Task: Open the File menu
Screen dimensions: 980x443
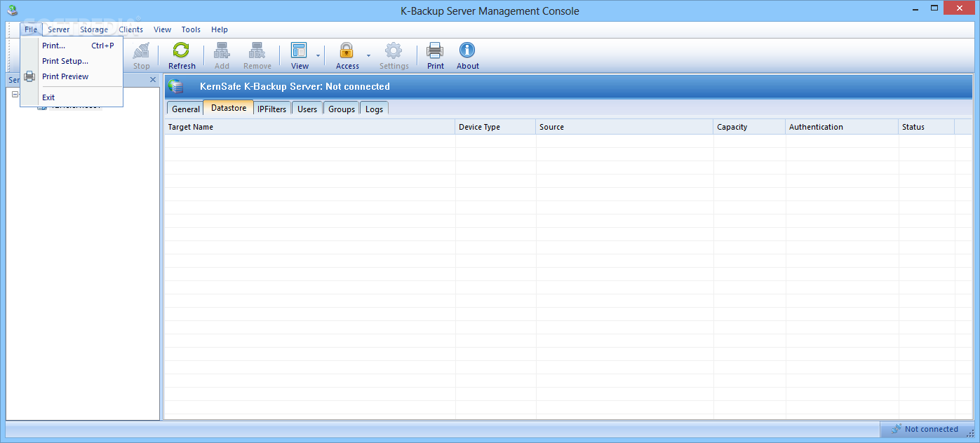Action: pyautogui.click(x=31, y=29)
